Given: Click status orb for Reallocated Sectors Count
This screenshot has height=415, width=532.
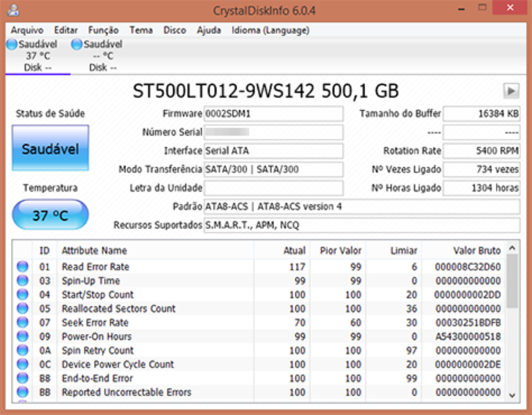Looking at the screenshot, I should [x=23, y=308].
